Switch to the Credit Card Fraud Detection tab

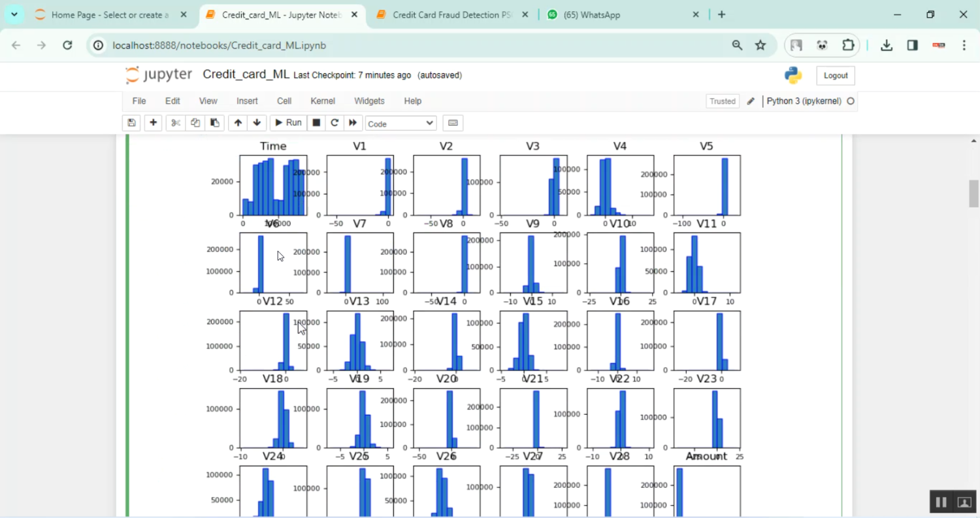point(451,14)
